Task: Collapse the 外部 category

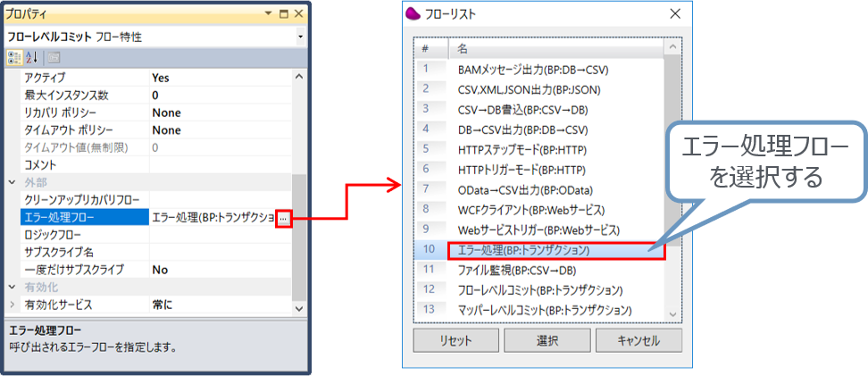Action: (13, 182)
